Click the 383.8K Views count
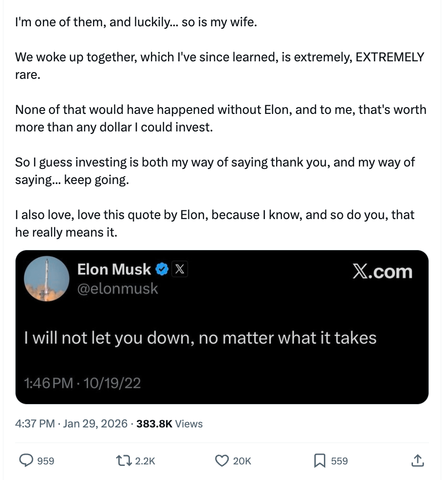This screenshot has width=448, height=480. (x=169, y=424)
